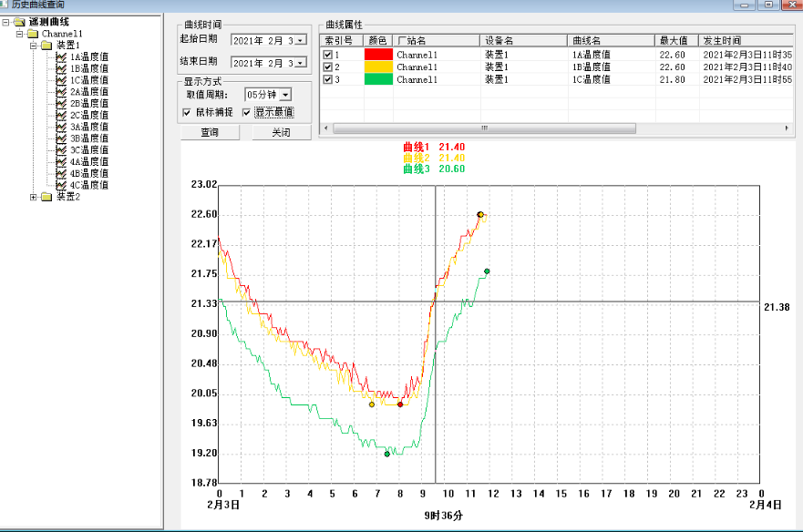Image resolution: width=803 pixels, height=532 pixels.
Task: Open the 取值周期 interval dropdown
Action: tap(285, 95)
